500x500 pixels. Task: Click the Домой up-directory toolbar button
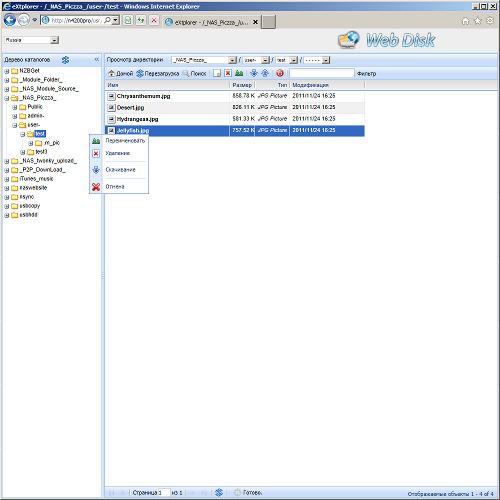pos(120,73)
